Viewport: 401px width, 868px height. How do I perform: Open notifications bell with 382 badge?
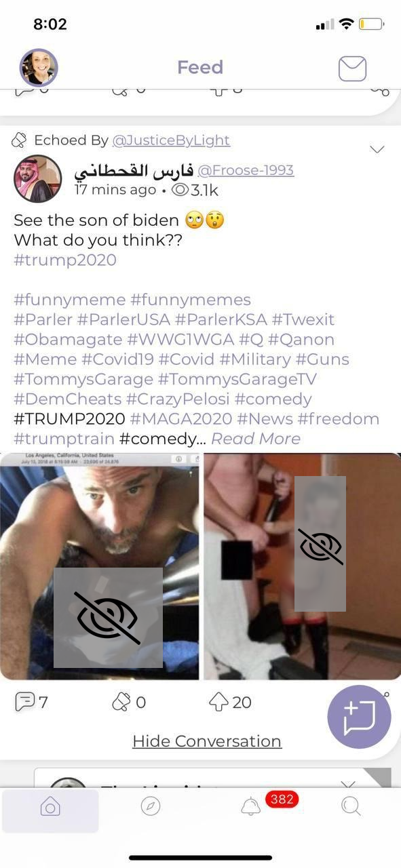pos(251,806)
